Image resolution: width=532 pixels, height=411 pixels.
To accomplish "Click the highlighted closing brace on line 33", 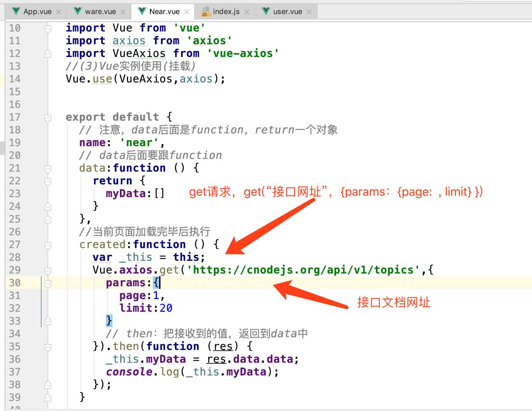I will [109, 320].
